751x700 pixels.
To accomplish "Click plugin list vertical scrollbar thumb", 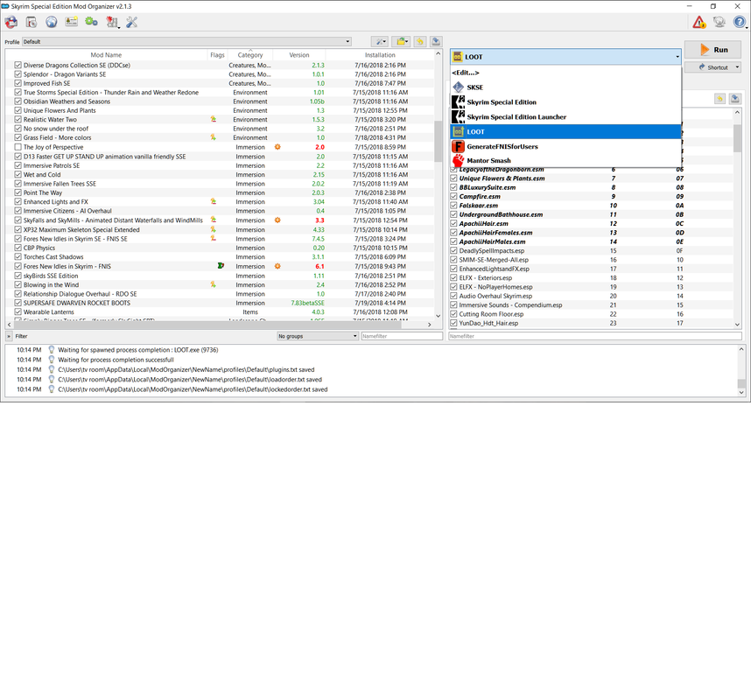I will pyautogui.click(x=737, y=137).
